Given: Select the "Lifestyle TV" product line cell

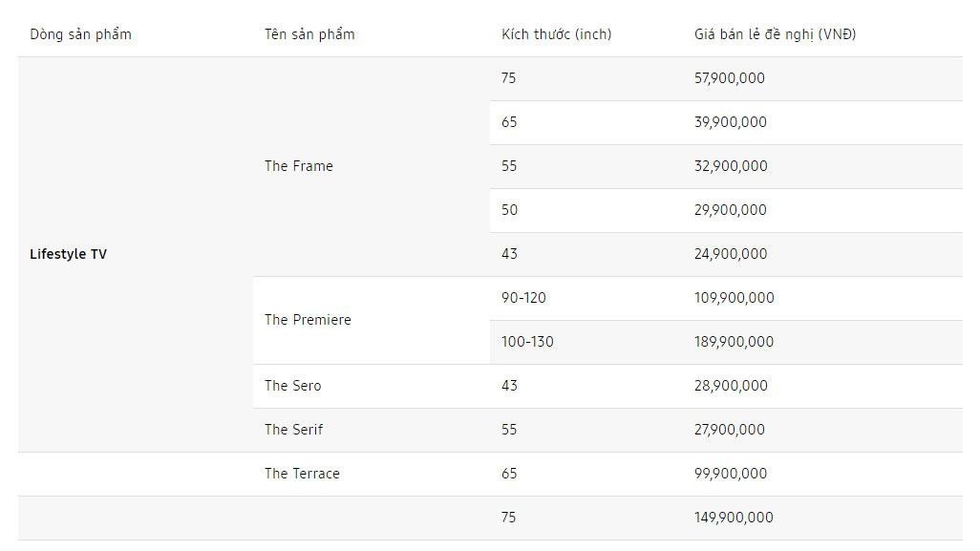Looking at the screenshot, I should [68, 254].
